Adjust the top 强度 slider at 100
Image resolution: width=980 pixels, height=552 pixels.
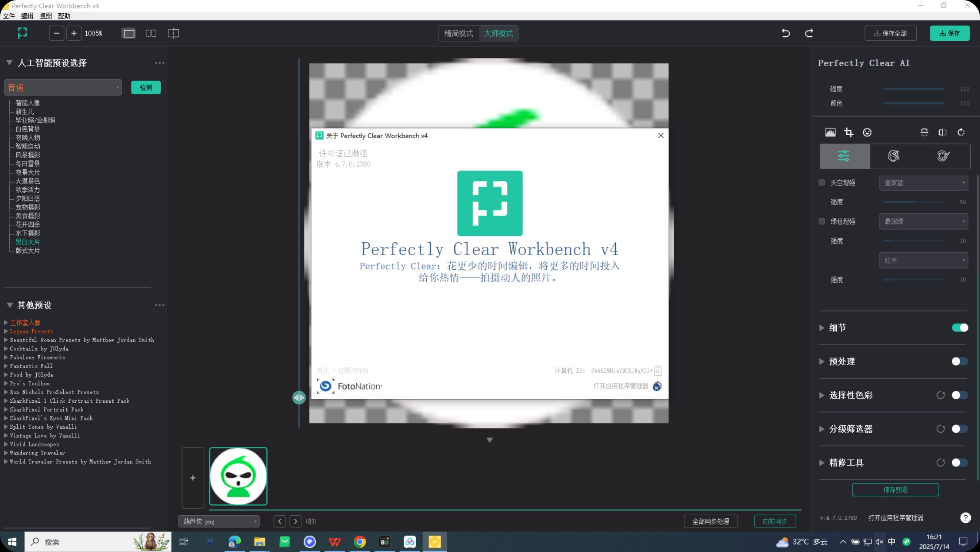[914, 89]
